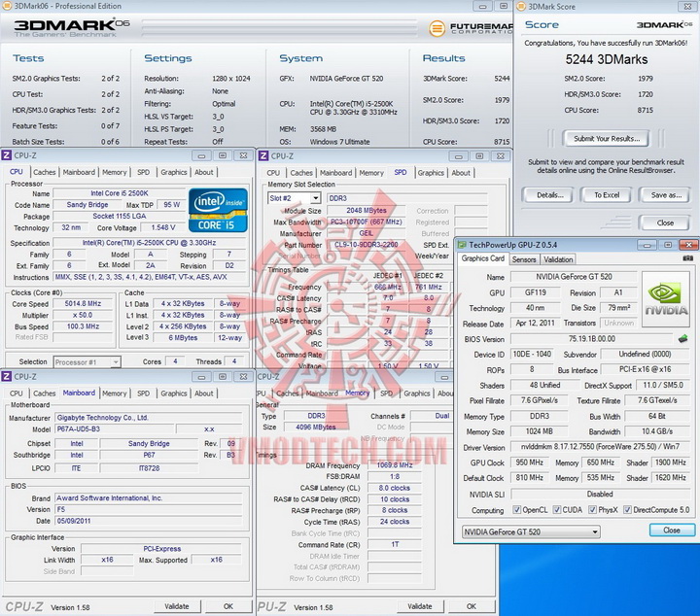Click the 5244 3DMarks score text
Image resolution: width=700 pixels, height=616 pixels.
click(607, 59)
